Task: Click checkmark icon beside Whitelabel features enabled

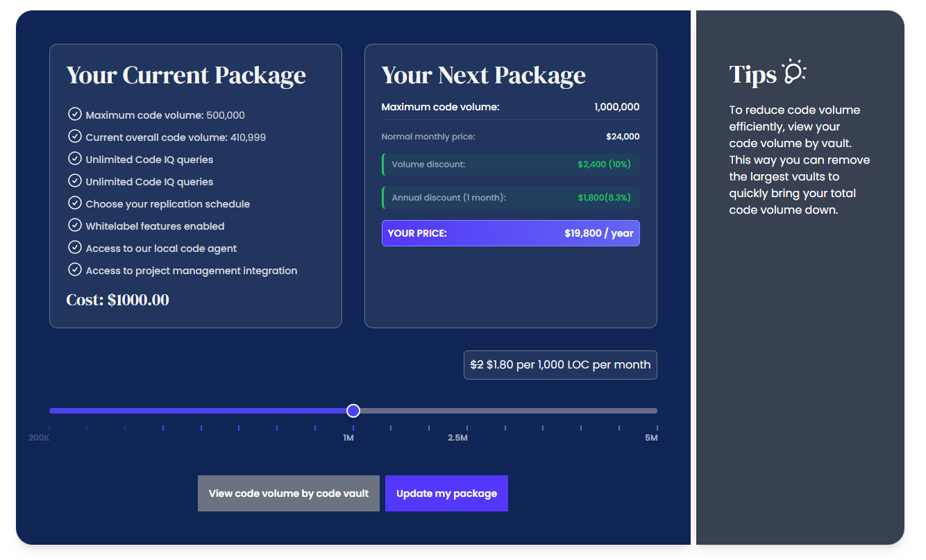Action: [75, 226]
